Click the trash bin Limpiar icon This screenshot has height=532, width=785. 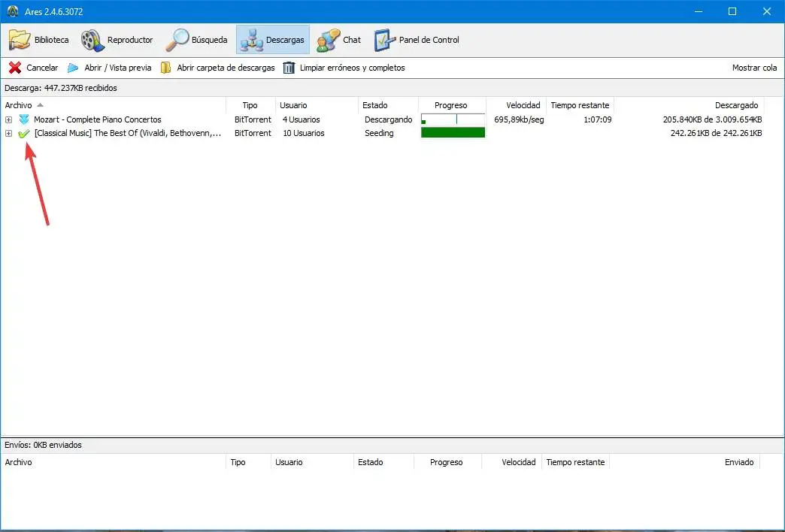click(289, 68)
